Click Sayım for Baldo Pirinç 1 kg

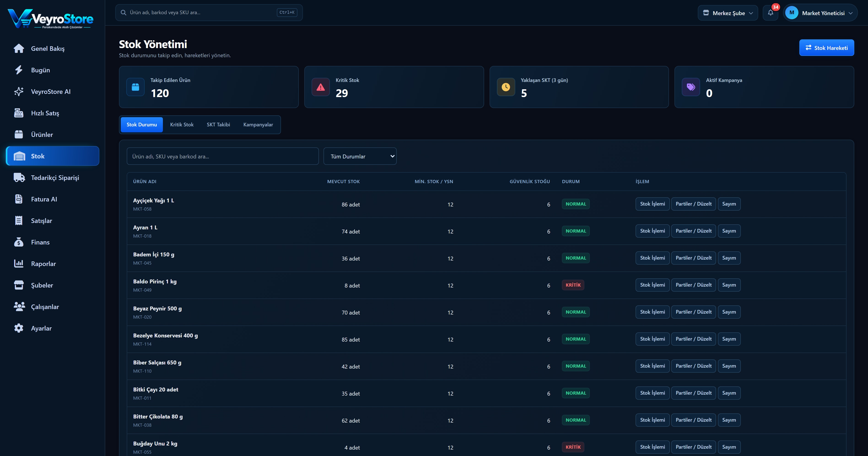(x=729, y=285)
